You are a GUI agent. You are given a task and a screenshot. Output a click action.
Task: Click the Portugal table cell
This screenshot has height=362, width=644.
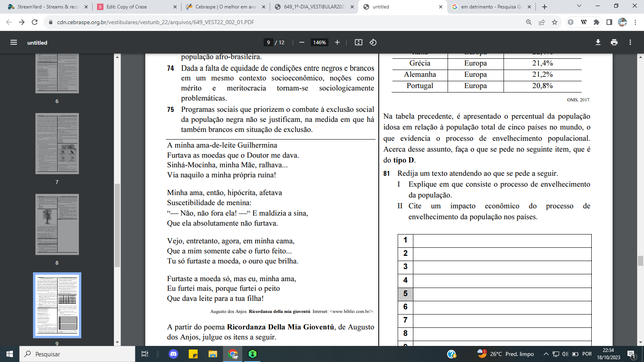(420, 86)
